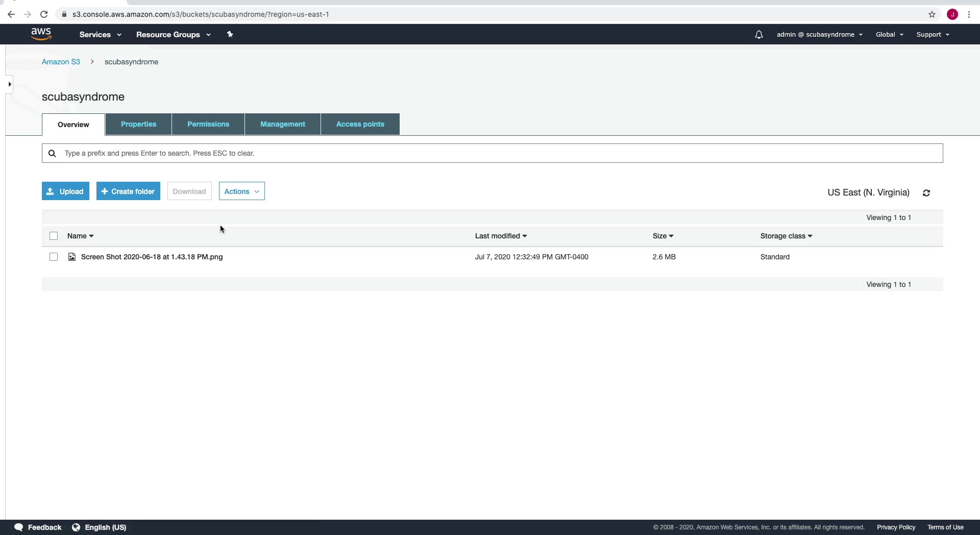Open the Privacy Policy link

coord(896,527)
